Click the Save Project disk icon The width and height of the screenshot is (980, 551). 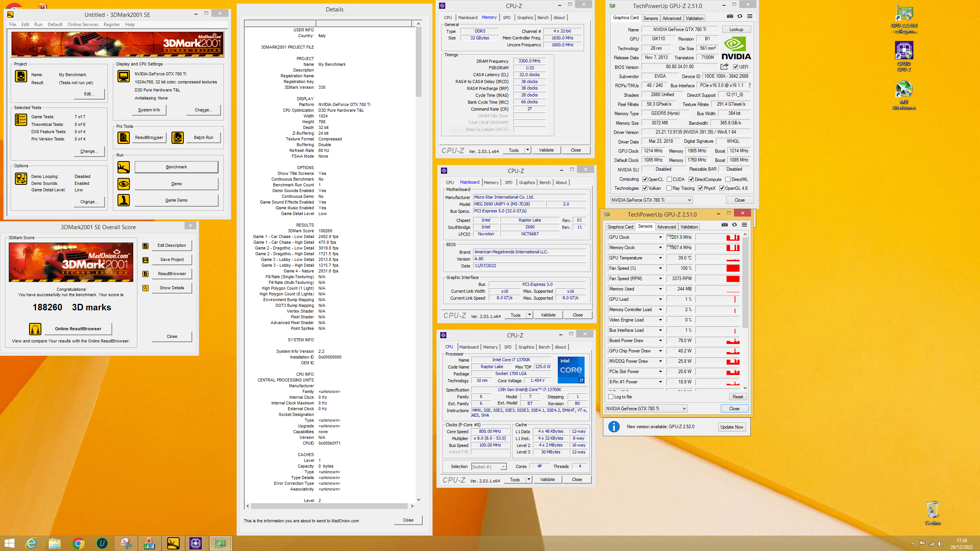145,260
